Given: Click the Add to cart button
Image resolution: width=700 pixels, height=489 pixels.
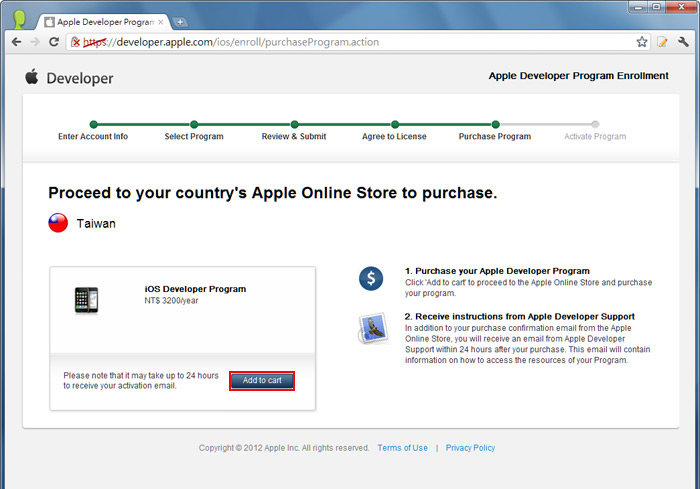Looking at the screenshot, I should [262, 380].
